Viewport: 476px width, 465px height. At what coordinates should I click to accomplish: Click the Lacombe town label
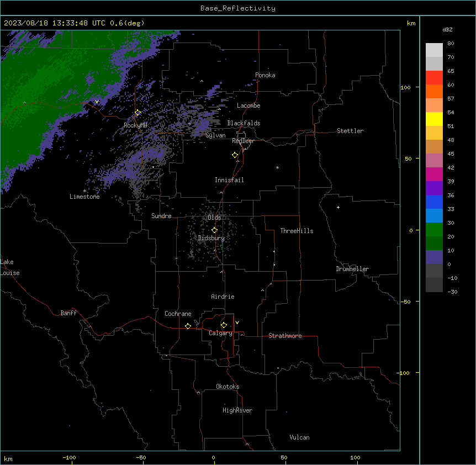click(x=248, y=105)
